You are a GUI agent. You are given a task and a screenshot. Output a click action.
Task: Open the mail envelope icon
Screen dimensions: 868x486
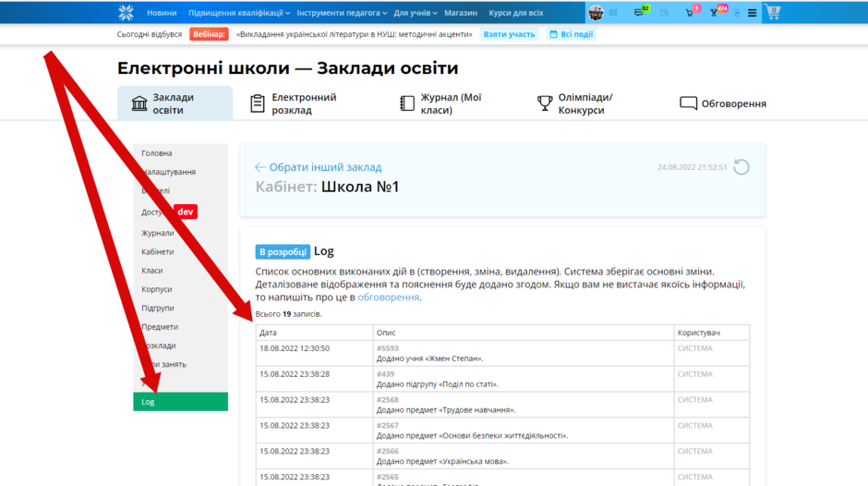tap(613, 12)
